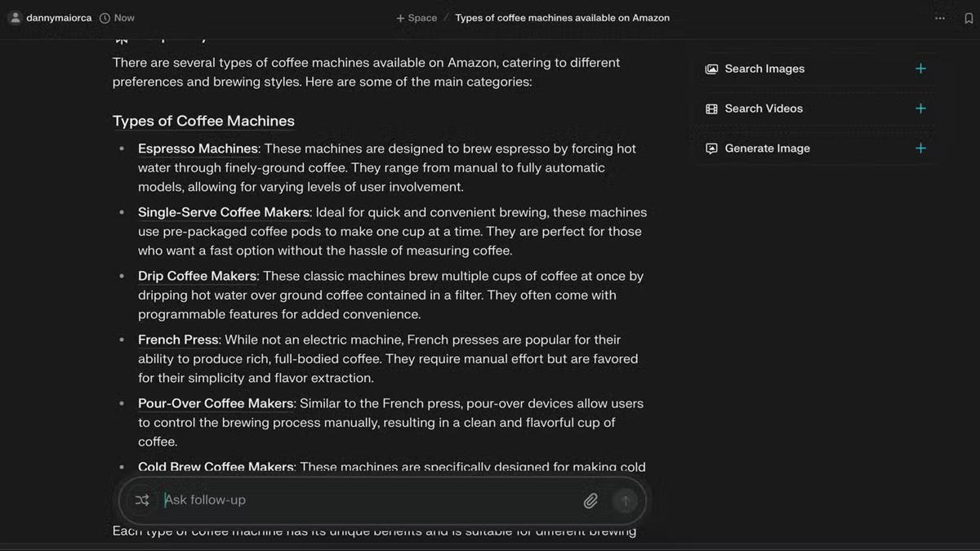Expand Generate Image with plus button
Viewport: 980px width, 551px height.
(920, 149)
